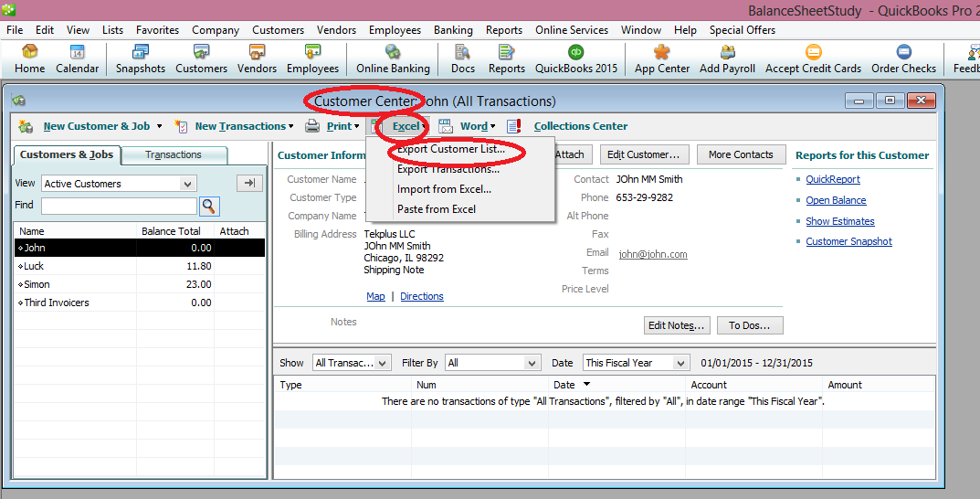Click the magnifier search icon beside Find
The height and width of the screenshot is (499, 980).
click(209, 206)
